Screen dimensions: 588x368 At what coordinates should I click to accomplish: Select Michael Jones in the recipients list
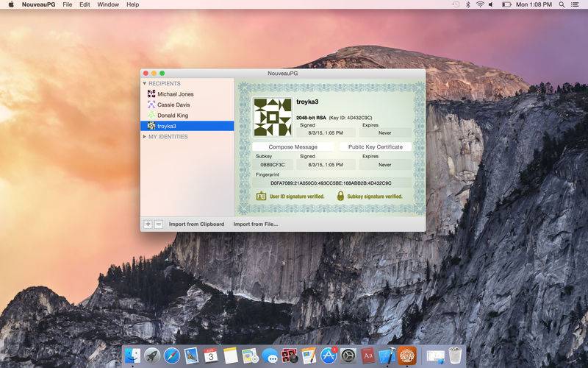pyautogui.click(x=187, y=94)
